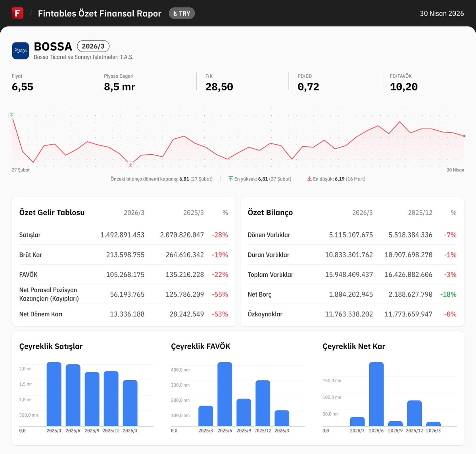Image resolution: width=476 pixels, height=454 pixels.
Task: Click the Özet Bilanço heading
Action: coord(270,213)
